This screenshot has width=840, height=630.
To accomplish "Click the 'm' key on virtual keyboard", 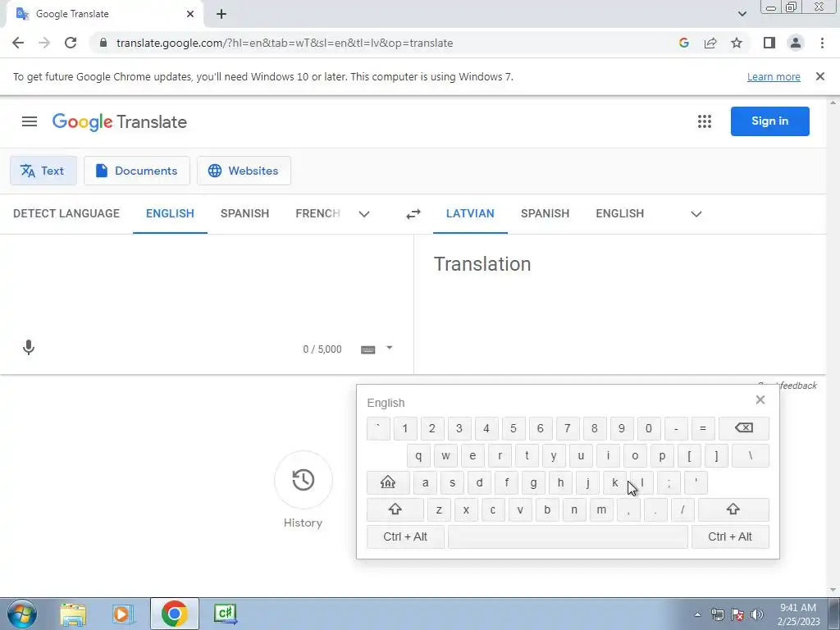I will 601,509.
